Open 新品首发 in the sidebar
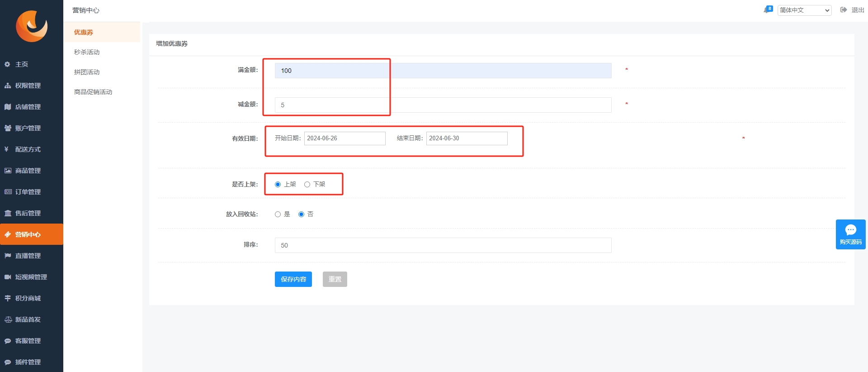 click(32, 320)
